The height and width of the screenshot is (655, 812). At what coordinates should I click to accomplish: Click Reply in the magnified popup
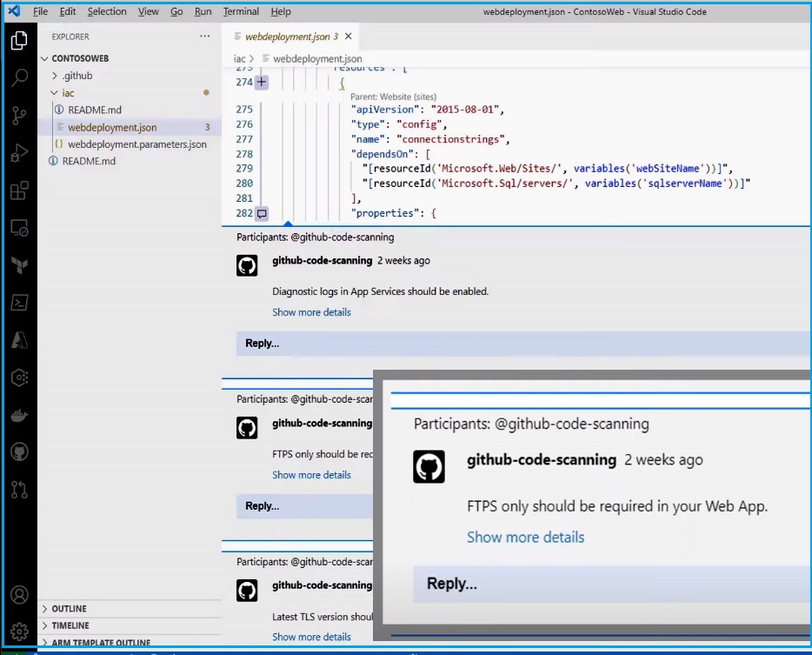611,584
